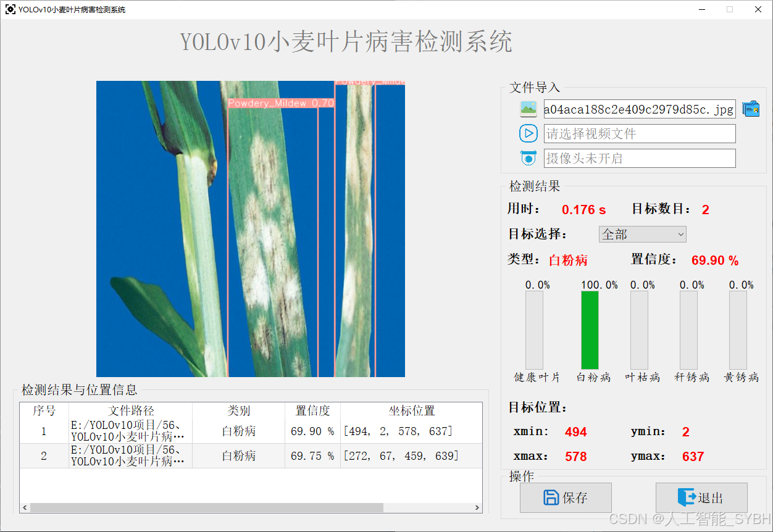Viewport: 773px width, 532px height.
Task: Click the xmax value 578
Action: coord(576,457)
